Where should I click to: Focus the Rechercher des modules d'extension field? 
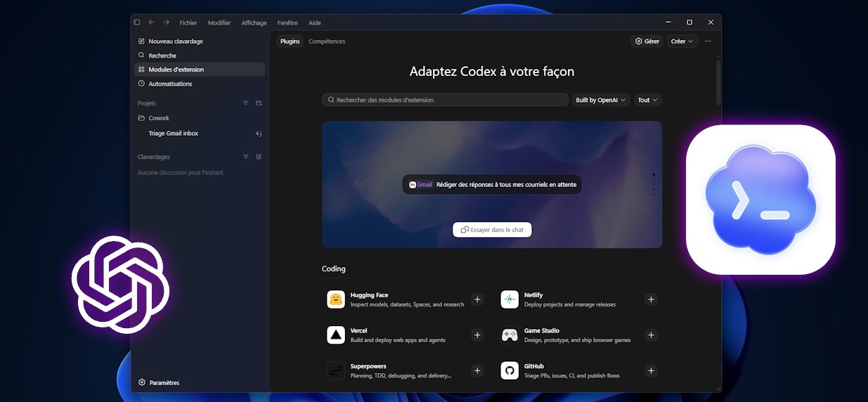[x=445, y=100]
